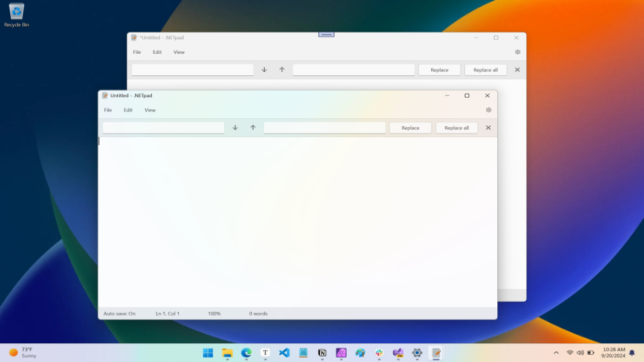
Task: Click the Replace all button
Action: [457, 127]
